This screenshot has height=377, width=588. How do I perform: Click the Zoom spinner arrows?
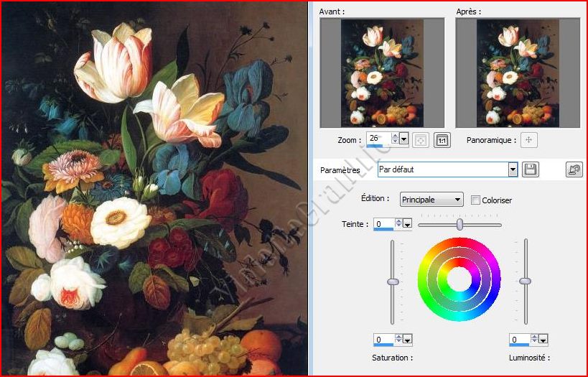point(395,139)
